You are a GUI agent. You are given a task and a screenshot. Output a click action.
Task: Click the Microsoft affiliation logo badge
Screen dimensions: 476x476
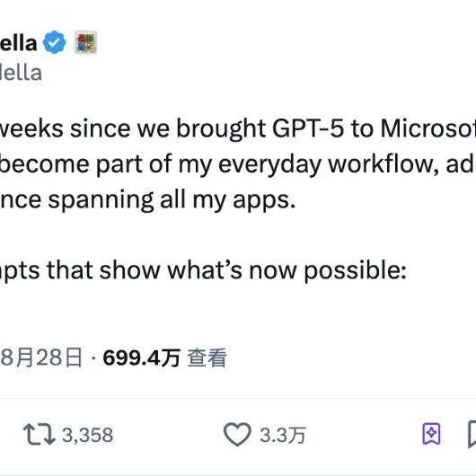pos(86,42)
